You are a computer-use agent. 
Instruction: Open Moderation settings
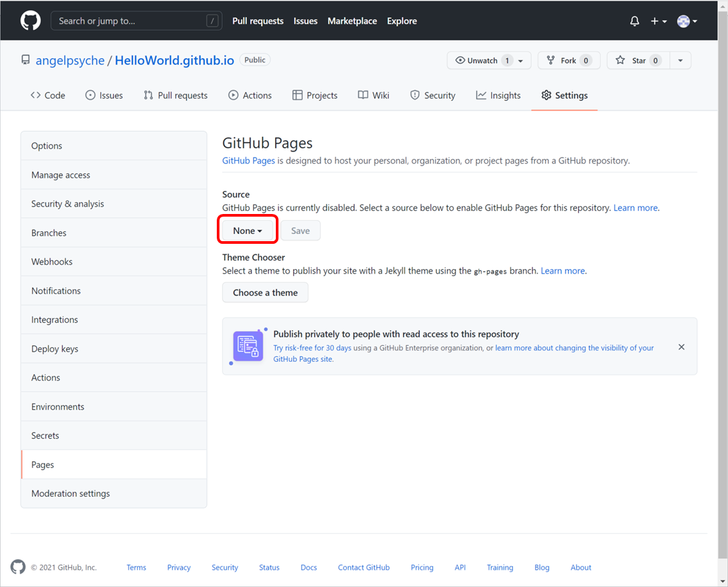pyautogui.click(x=114, y=494)
